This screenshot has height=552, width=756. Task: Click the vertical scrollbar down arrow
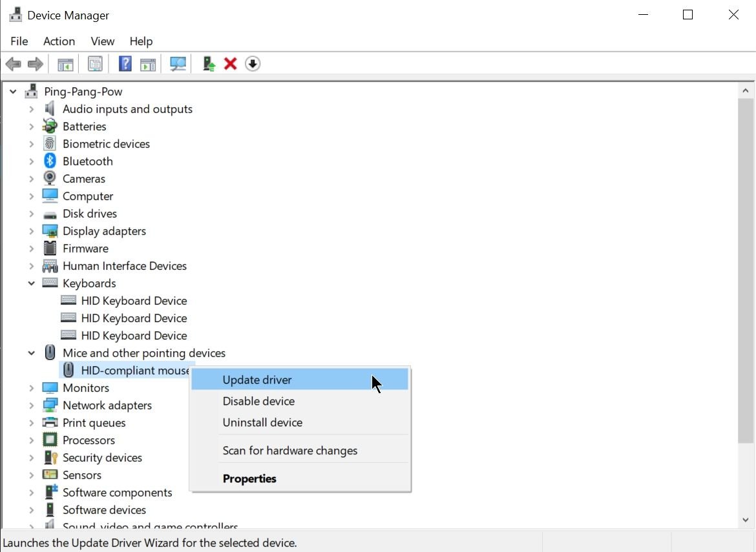746,519
